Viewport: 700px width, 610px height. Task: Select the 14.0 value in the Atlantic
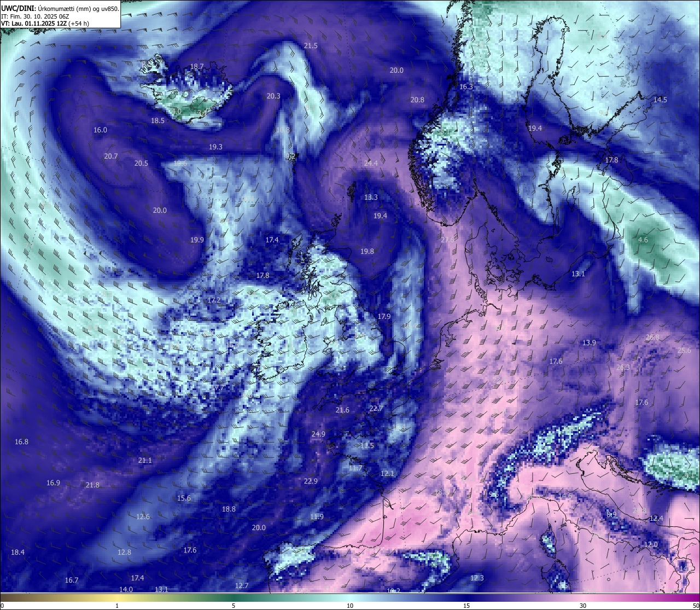tap(126, 590)
